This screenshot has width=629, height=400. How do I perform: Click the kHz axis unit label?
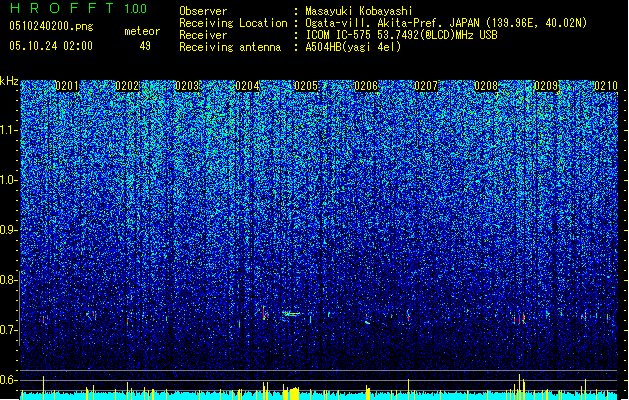[x=9, y=81]
